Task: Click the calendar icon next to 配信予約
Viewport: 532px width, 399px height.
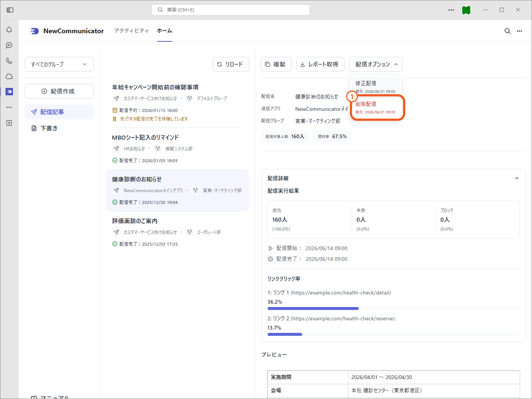Action: pos(115,110)
